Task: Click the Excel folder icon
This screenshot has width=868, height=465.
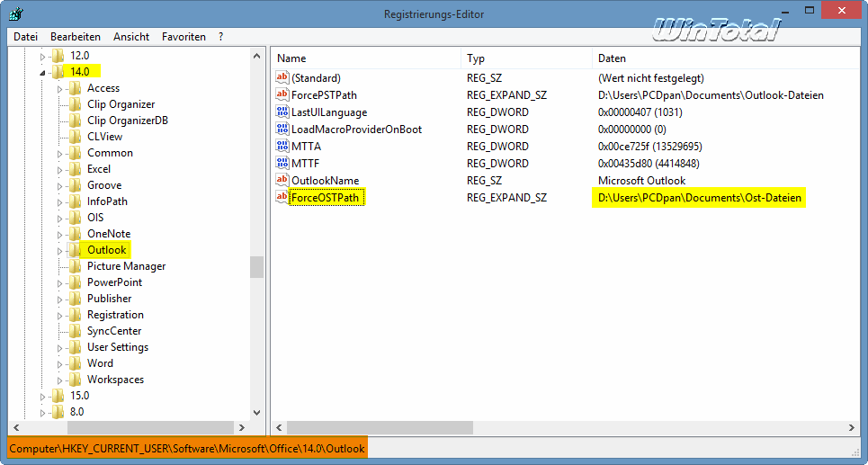Action: (x=76, y=169)
